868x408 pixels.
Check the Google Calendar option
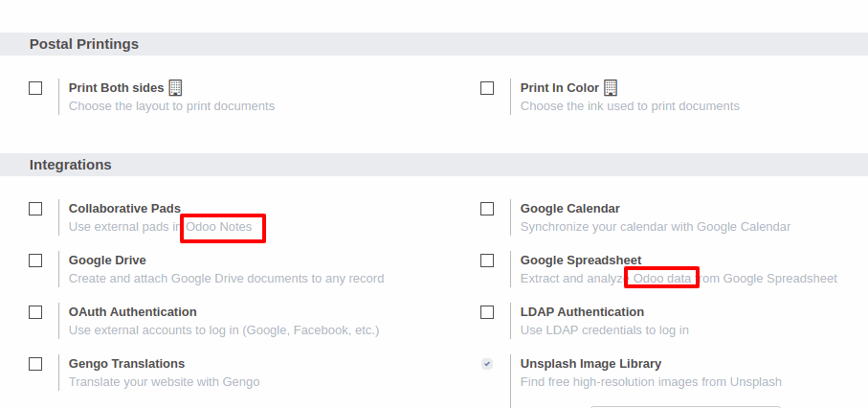[x=487, y=209]
